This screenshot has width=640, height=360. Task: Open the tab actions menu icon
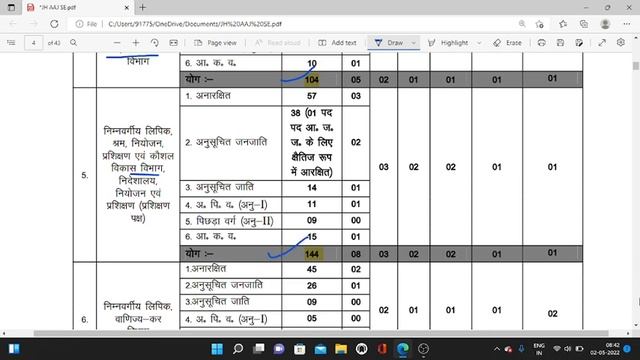click(11, 7)
